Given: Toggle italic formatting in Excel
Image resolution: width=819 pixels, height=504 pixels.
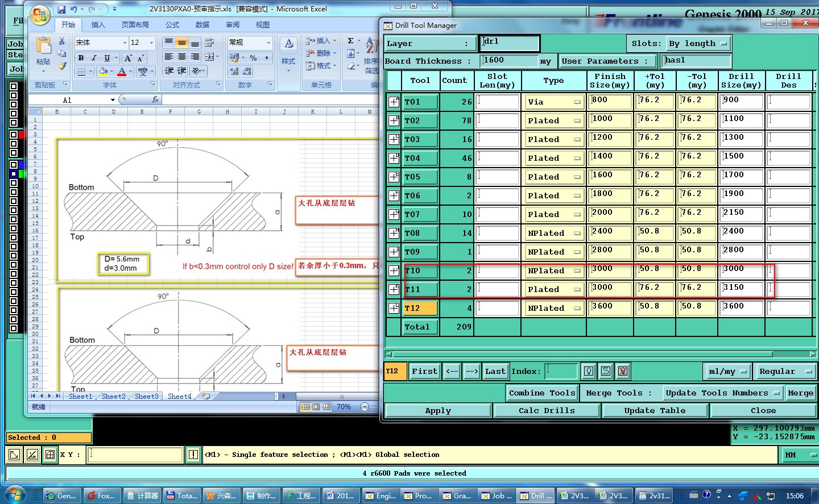Looking at the screenshot, I should (x=94, y=58).
